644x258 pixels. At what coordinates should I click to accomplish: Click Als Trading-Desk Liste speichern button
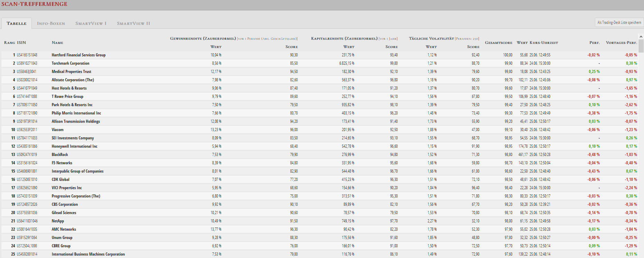click(x=619, y=22)
